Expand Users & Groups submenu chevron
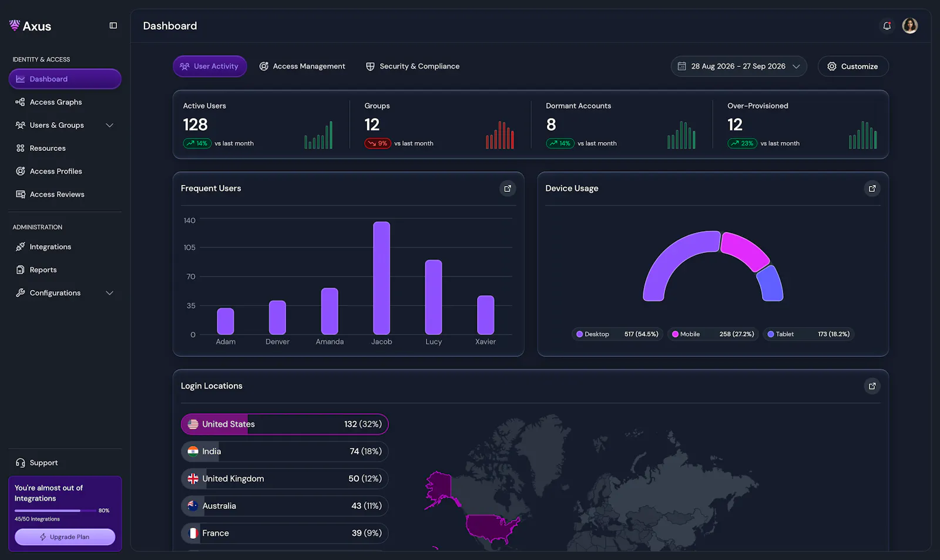 [109, 125]
